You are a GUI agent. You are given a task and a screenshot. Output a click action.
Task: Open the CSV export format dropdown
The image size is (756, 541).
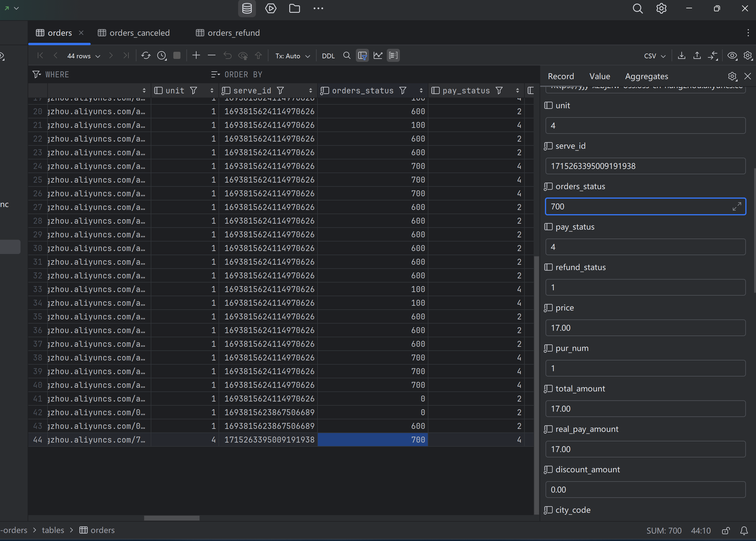[x=654, y=56]
